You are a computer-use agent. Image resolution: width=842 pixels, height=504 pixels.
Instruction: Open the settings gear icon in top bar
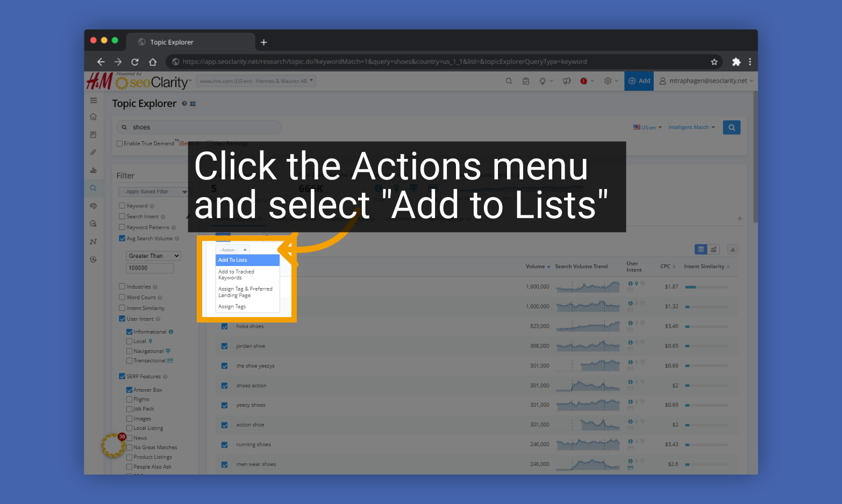coord(608,81)
